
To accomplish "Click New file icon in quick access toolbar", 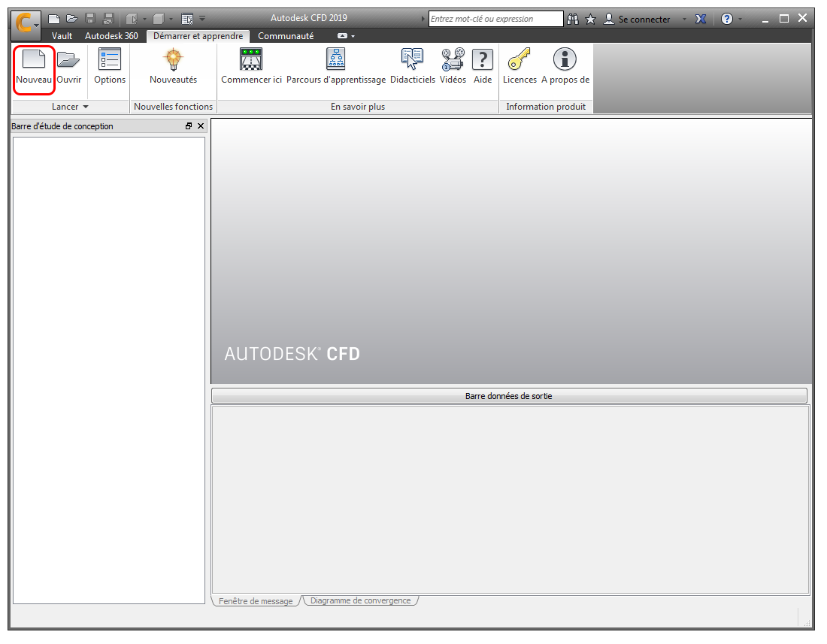I will coord(54,19).
